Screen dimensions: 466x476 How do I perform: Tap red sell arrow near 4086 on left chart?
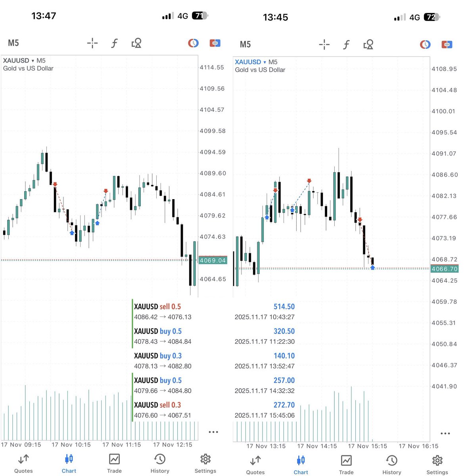(x=55, y=184)
